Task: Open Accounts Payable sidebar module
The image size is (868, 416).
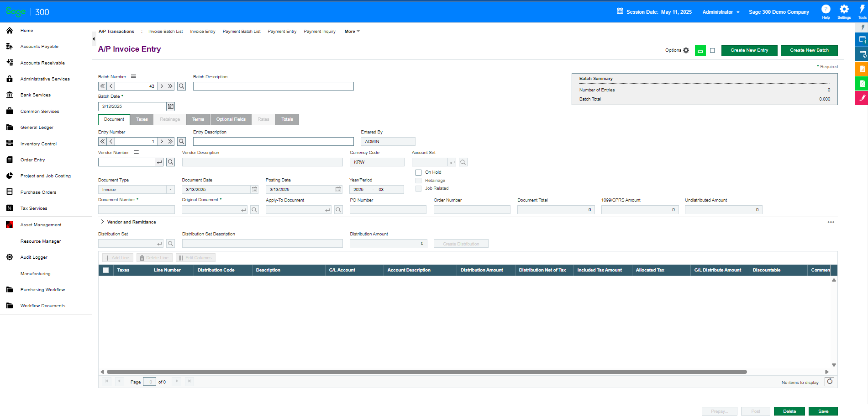Action: click(39, 47)
